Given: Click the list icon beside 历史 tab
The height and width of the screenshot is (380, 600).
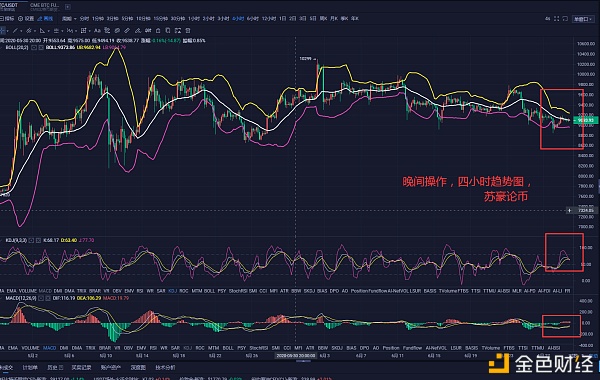Looking at the screenshot, I should pos(60,367).
